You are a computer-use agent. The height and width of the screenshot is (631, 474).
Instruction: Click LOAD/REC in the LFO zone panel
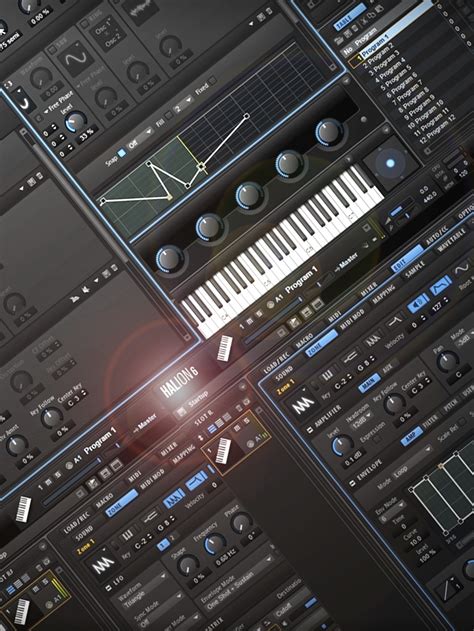click(75, 524)
